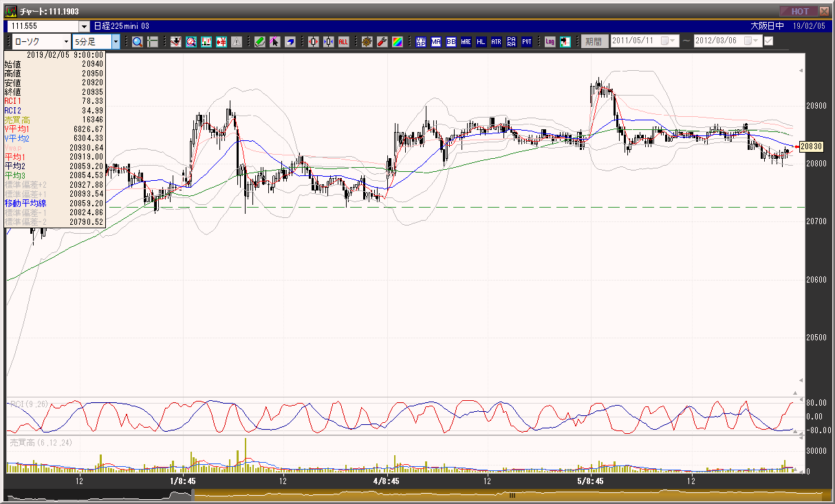The width and height of the screenshot is (835, 504).
Task: Toggle the VWAP indicator icon
Action: (421, 42)
